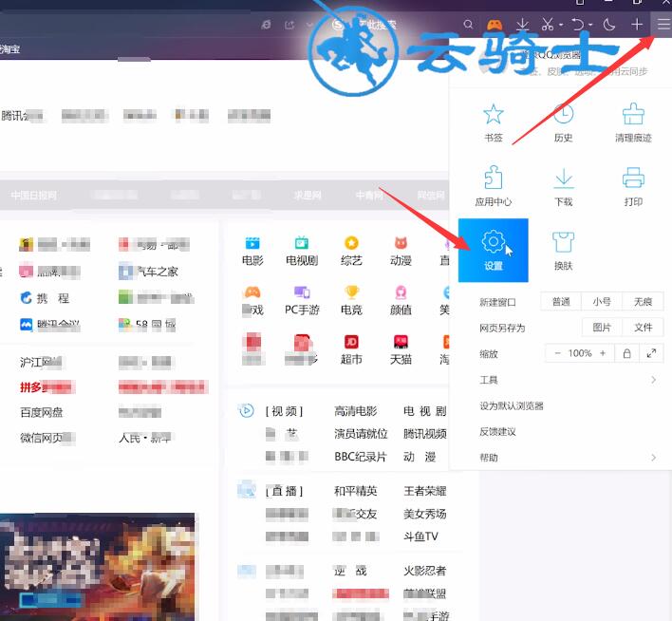Click 火影忍者 link
Image resolution: width=672 pixels, height=621 pixels.
424,571
